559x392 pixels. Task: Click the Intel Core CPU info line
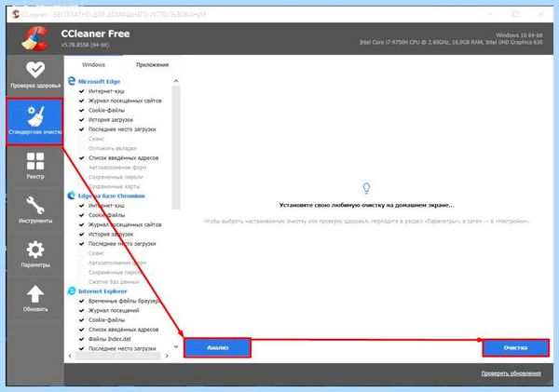click(451, 42)
